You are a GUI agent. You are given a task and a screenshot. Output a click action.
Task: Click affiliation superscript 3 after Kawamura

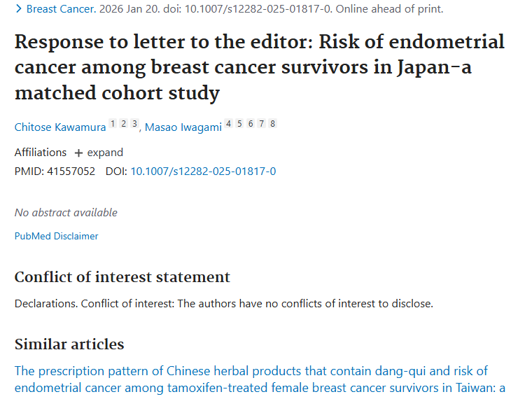[x=134, y=124]
